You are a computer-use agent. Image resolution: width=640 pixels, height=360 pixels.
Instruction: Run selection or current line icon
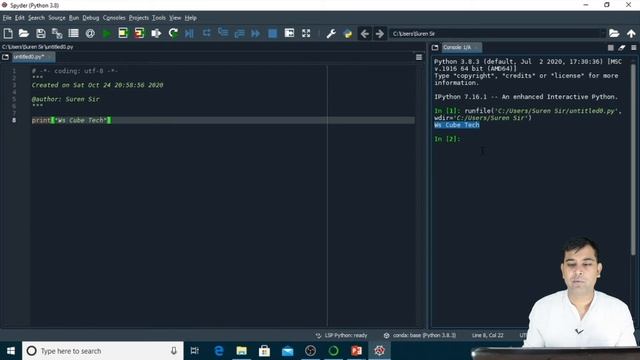coord(156,33)
